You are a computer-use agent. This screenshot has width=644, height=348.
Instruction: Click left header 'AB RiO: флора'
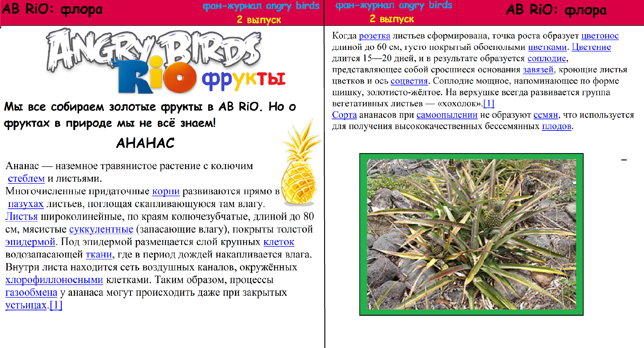(52, 10)
